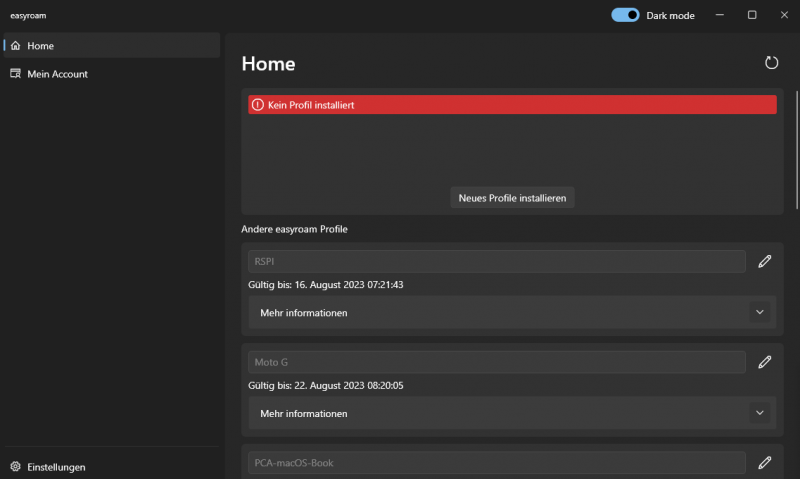The image size is (800, 479).
Task: Click the easyroam window title
Action: 28,15
